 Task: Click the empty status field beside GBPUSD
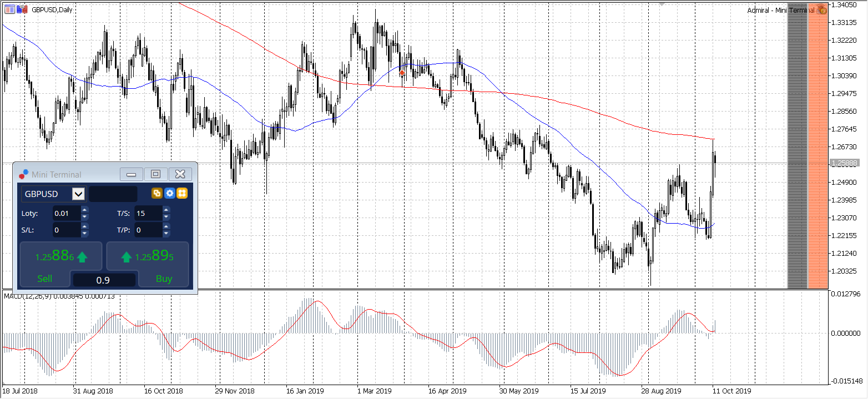pos(113,194)
